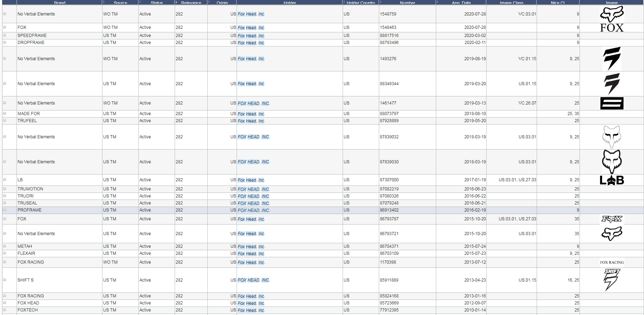Click the Brand column header
This screenshot has height=315, width=644.
(x=60, y=2)
